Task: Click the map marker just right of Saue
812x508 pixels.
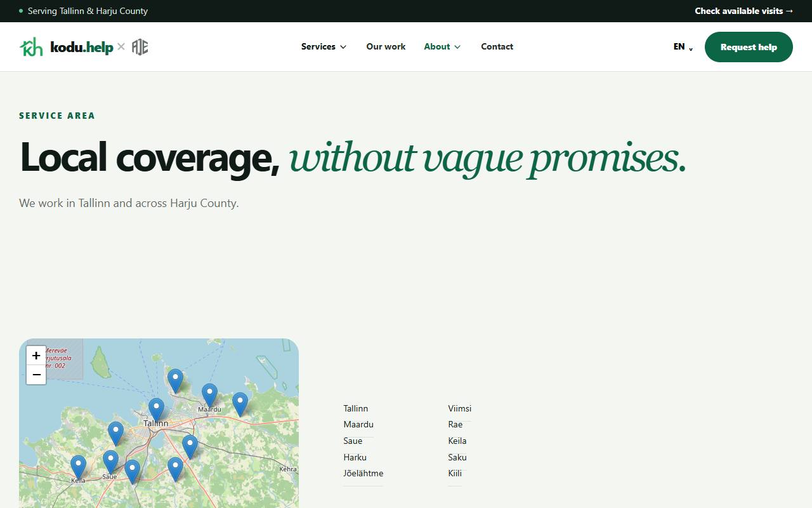Action: coord(132,472)
